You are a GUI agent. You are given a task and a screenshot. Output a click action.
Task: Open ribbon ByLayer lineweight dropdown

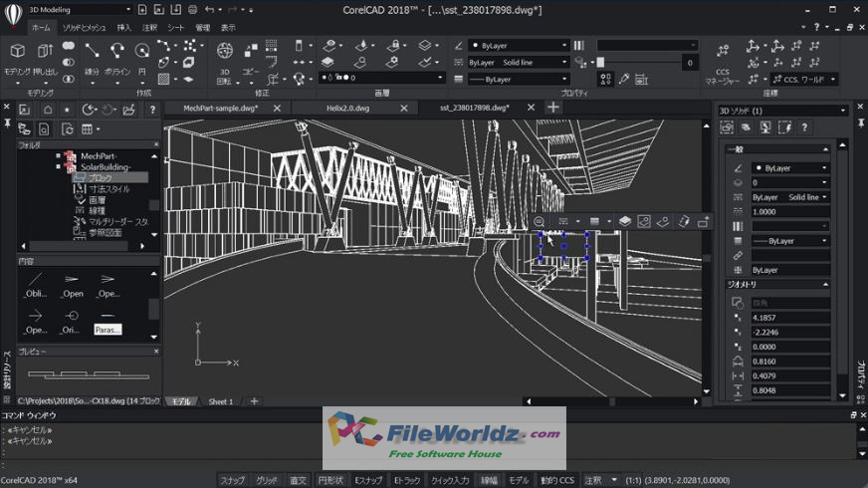(x=519, y=80)
